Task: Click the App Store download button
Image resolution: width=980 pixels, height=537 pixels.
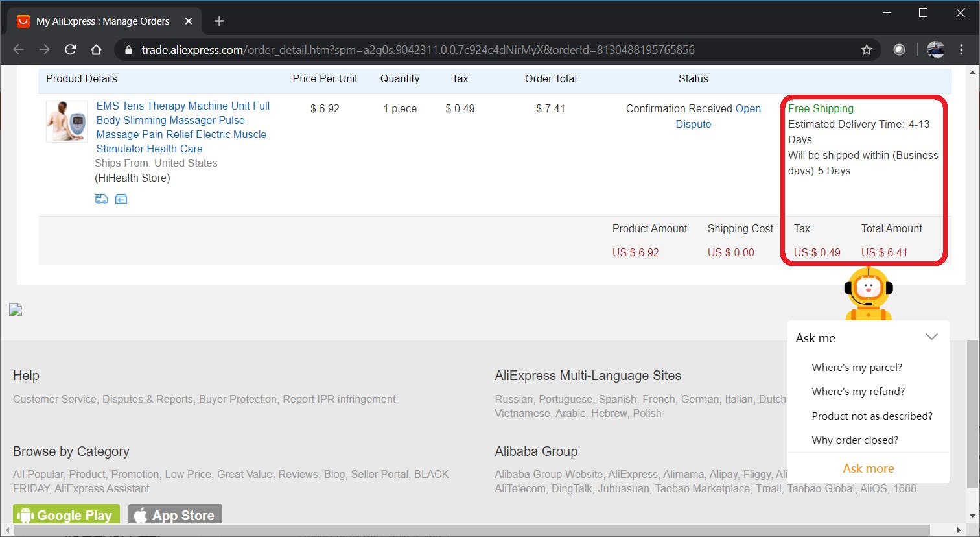Action: [175, 515]
